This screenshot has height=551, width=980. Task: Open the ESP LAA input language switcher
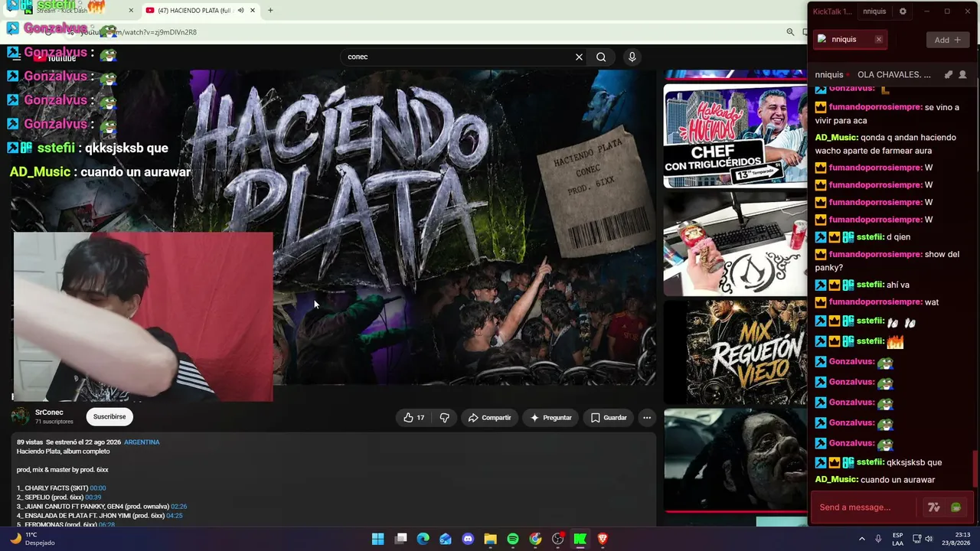pos(898,539)
